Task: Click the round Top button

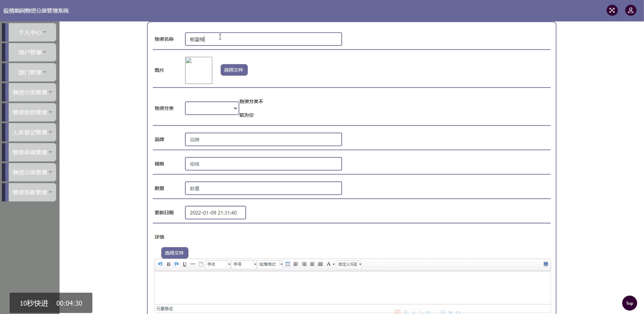Action: (629, 303)
